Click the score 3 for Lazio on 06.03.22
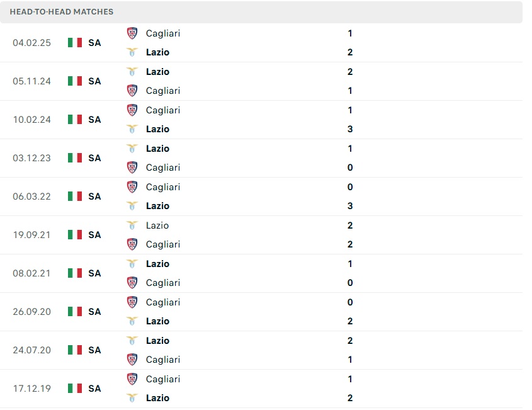This screenshot has width=532, height=410. [350, 206]
